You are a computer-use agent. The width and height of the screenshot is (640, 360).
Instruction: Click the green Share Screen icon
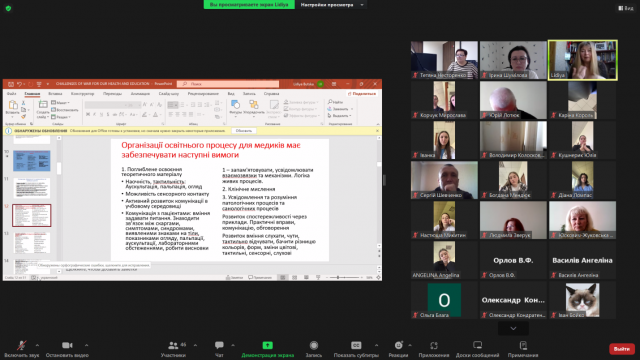tap(267, 345)
